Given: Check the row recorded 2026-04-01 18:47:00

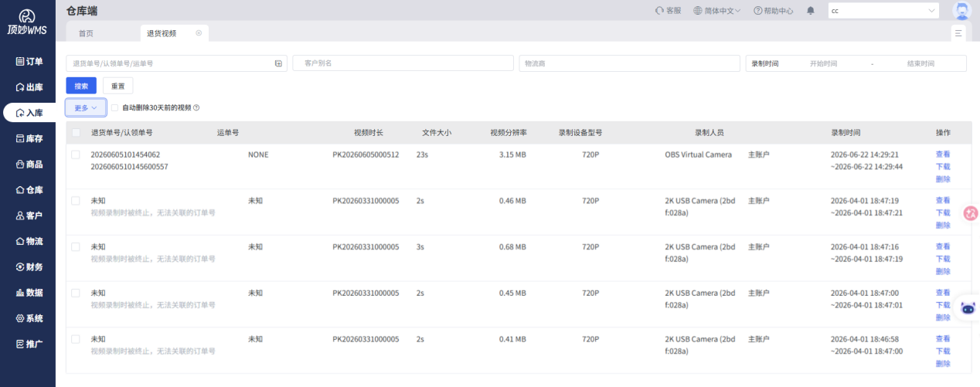Looking at the screenshot, I should pyautogui.click(x=76, y=294).
